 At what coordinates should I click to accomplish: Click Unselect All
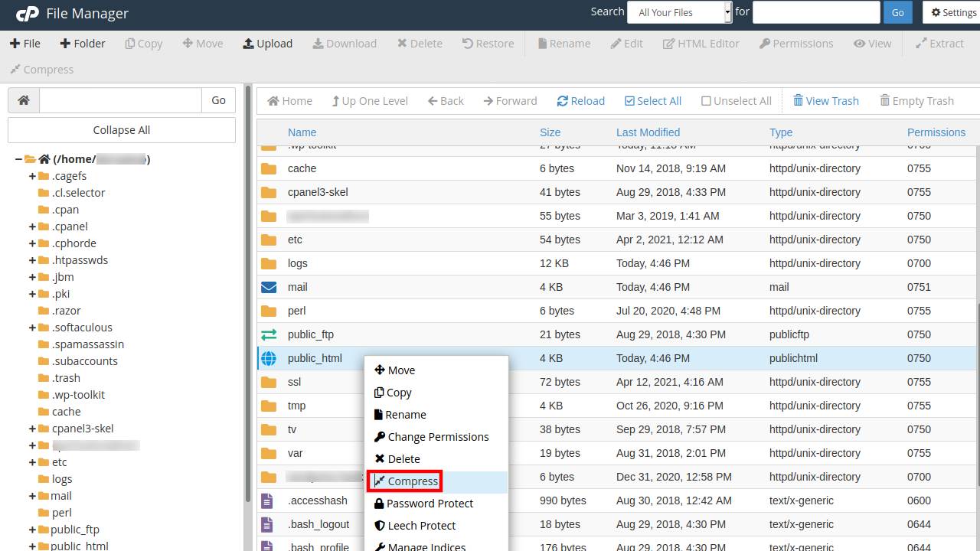(x=737, y=101)
